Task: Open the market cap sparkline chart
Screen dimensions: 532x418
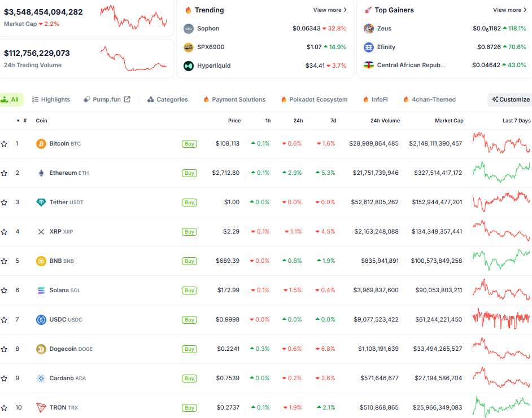Action: point(134,17)
